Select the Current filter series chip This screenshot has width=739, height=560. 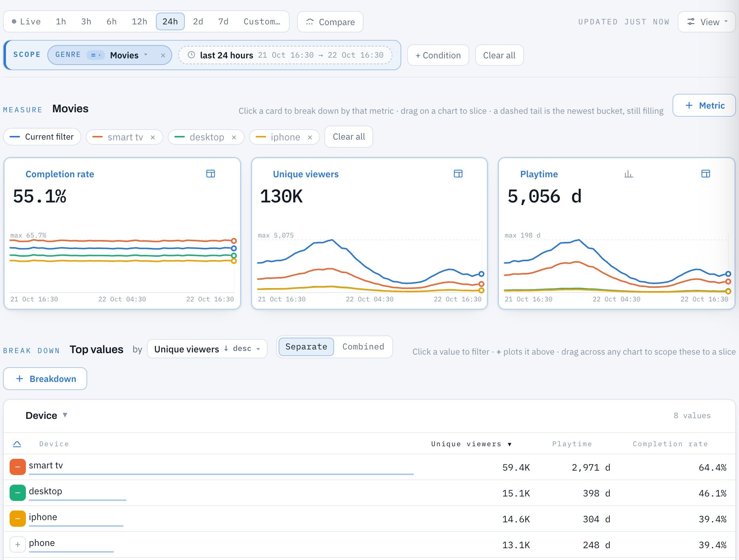42,137
